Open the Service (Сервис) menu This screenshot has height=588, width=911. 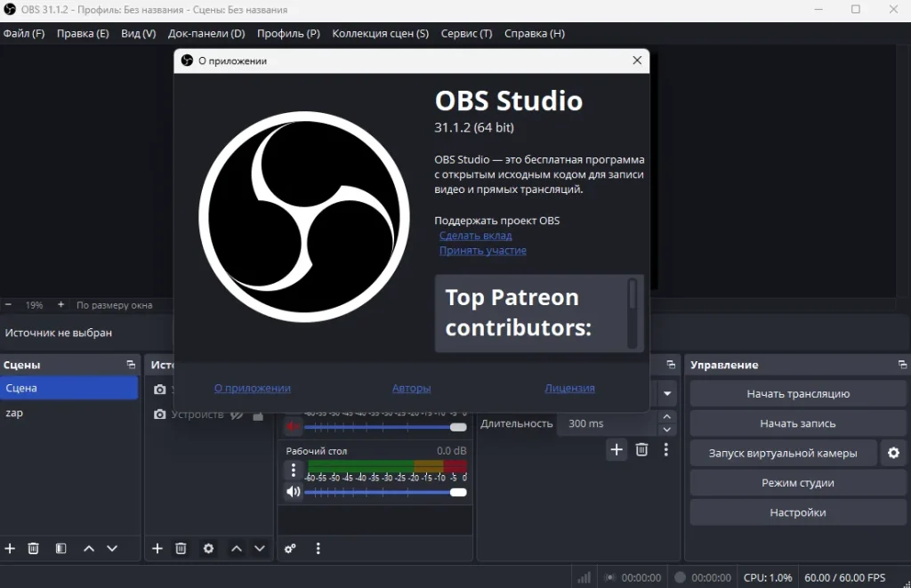coord(466,34)
